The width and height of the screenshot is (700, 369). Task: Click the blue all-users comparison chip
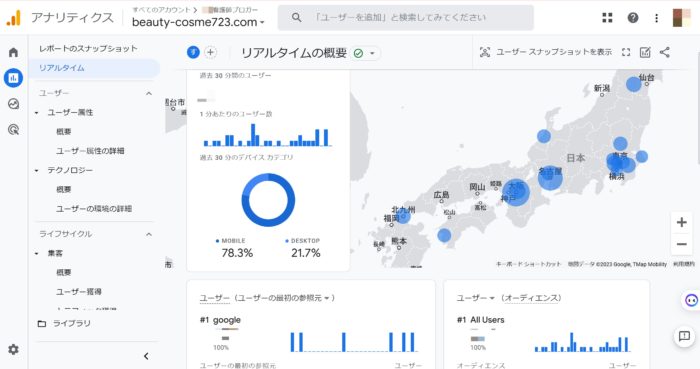point(193,52)
